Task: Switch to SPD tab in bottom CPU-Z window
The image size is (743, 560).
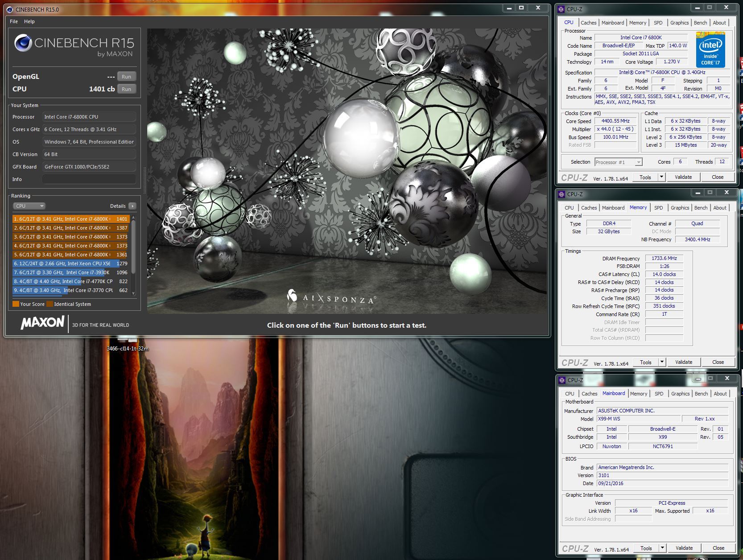Action: (659, 394)
